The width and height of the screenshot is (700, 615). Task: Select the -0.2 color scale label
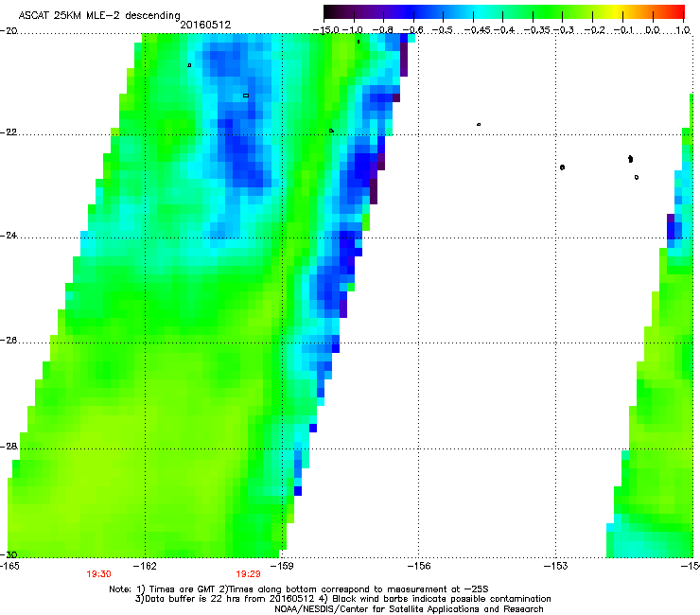[594, 30]
